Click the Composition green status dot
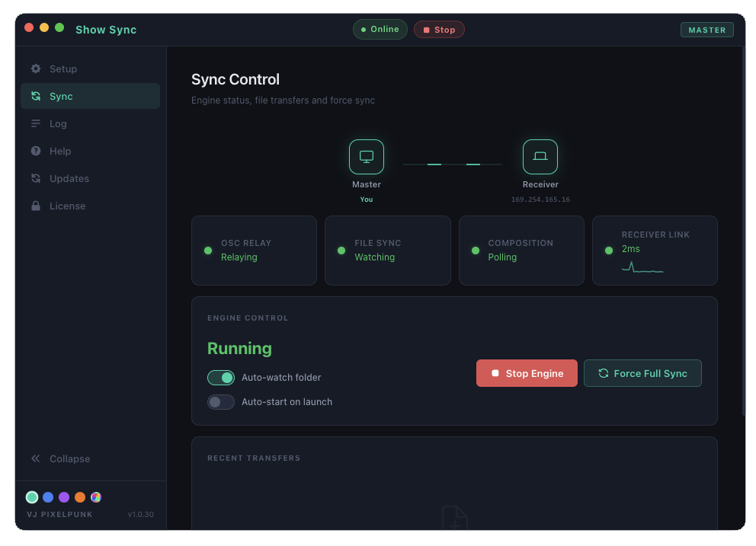The width and height of the screenshot is (756, 546). coord(476,250)
